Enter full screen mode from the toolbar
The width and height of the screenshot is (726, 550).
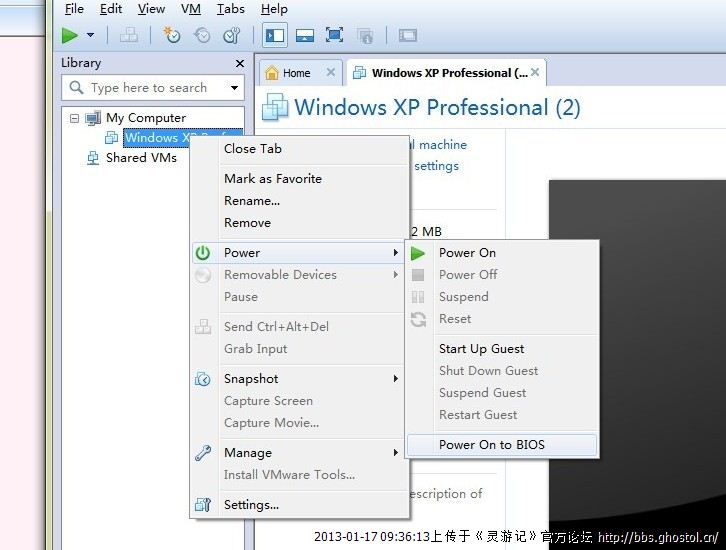point(335,35)
